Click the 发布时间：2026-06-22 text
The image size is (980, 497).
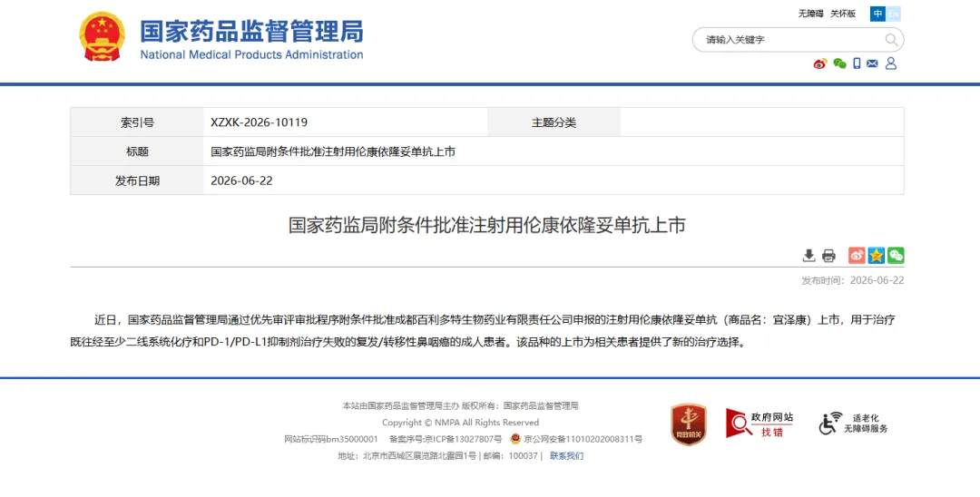point(852,281)
